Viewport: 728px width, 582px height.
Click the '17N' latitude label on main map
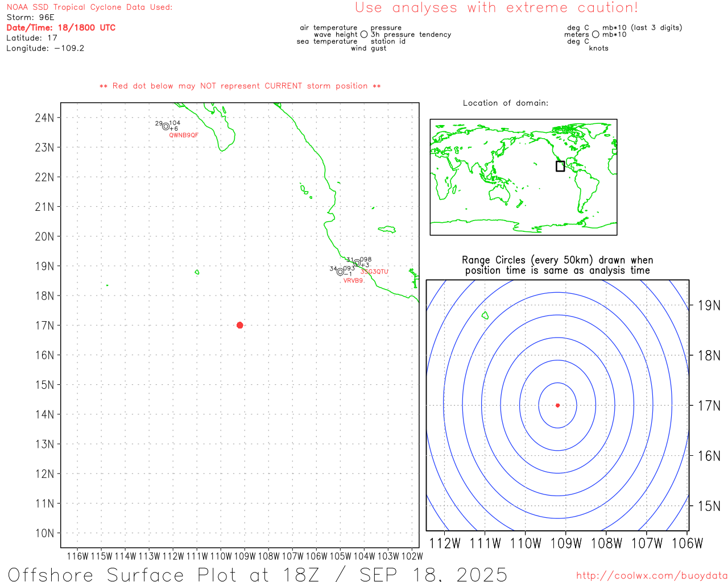pos(44,325)
